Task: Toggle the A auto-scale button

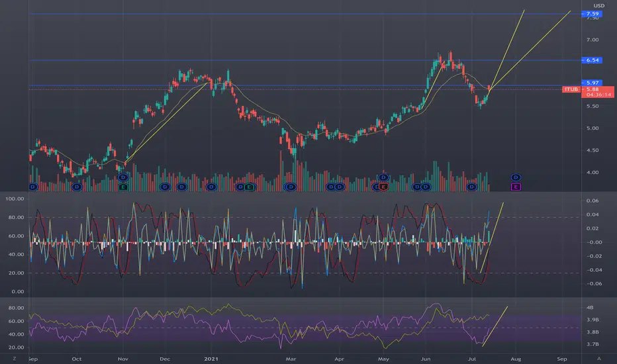Action: (x=599, y=359)
